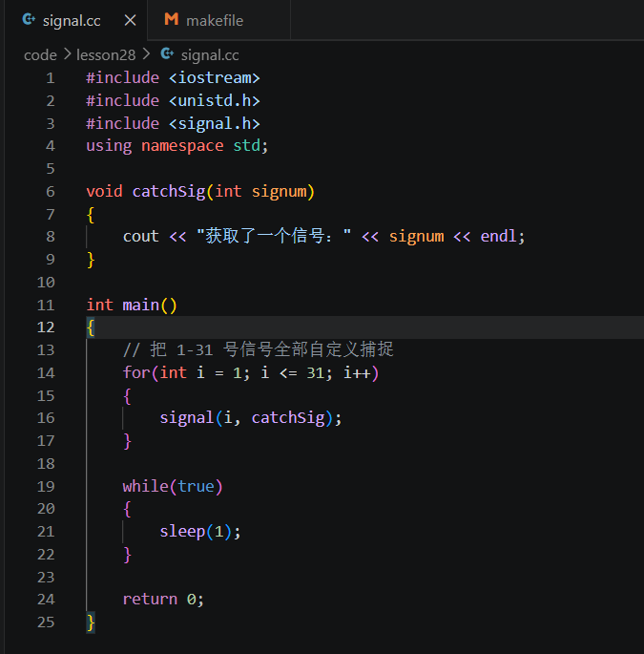Click 'i <= 31' condition on line 14
Image resolution: width=644 pixels, height=654 pixels.
(x=293, y=372)
